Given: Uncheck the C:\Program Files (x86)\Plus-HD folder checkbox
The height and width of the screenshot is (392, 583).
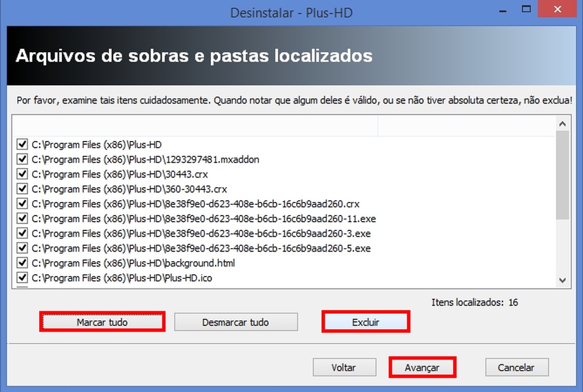Looking at the screenshot, I should click(23, 144).
